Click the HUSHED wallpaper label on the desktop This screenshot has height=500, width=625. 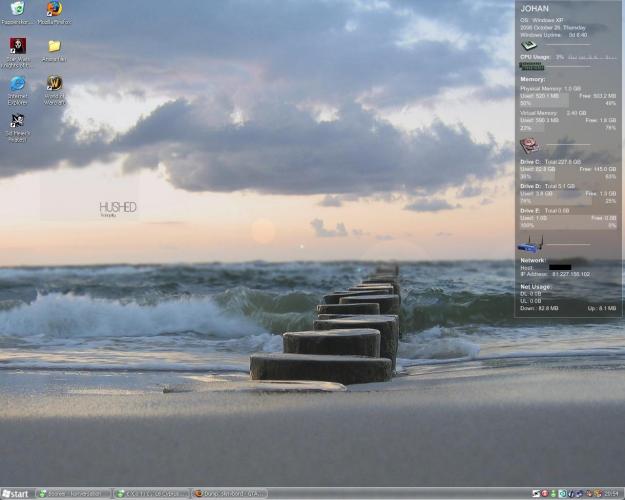(x=118, y=207)
